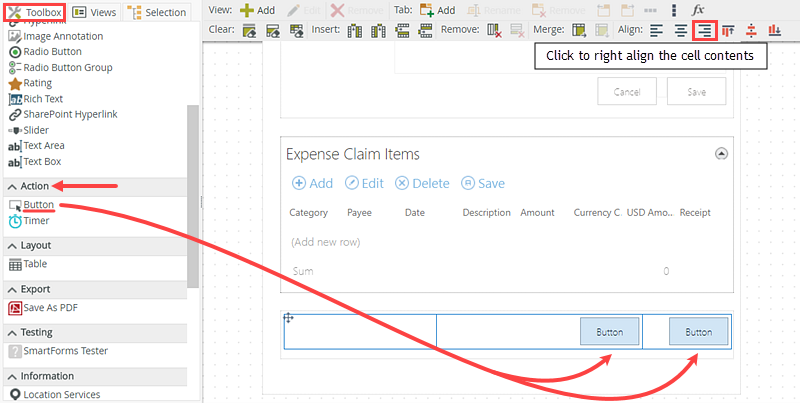Select Text Box control
The width and height of the screenshot is (800, 403).
pyautogui.click(x=35, y=162)
